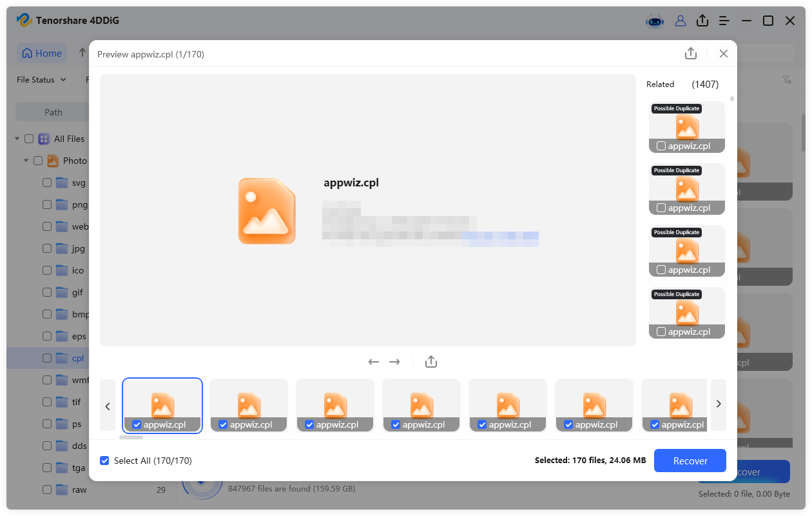Open the user account profile icon

coord(681,21)
